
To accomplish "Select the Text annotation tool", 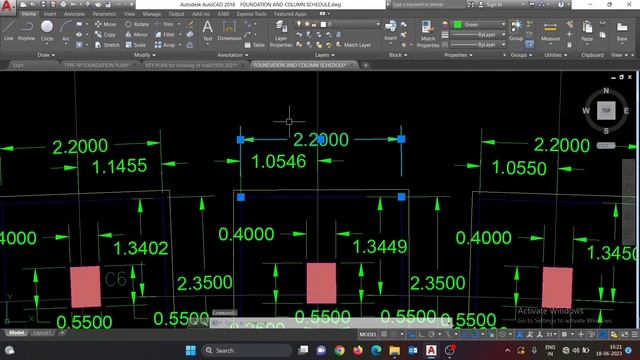I will (207, 31).
